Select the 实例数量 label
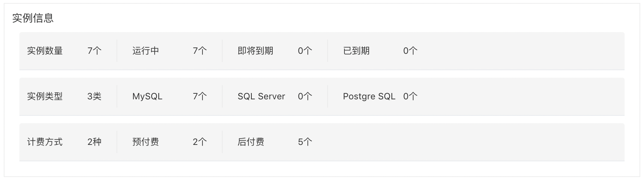Screen dimensions: 644x180 pyautogui.click(x=45, y=51)
